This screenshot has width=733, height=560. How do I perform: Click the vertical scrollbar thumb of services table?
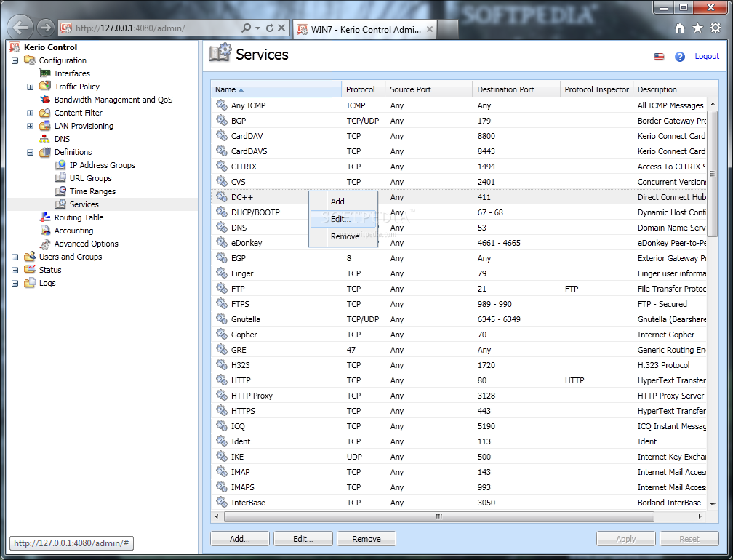click(713, 174)
